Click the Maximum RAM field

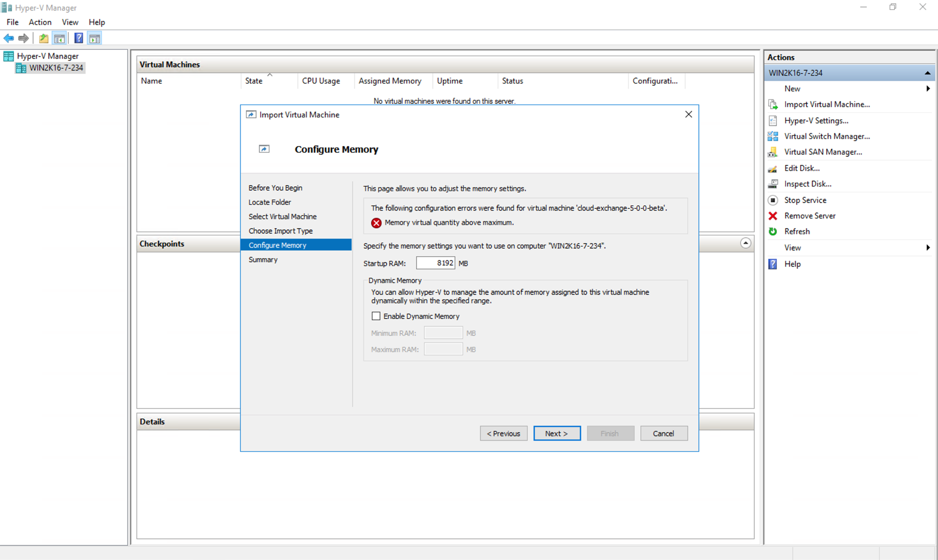point(443,349)
